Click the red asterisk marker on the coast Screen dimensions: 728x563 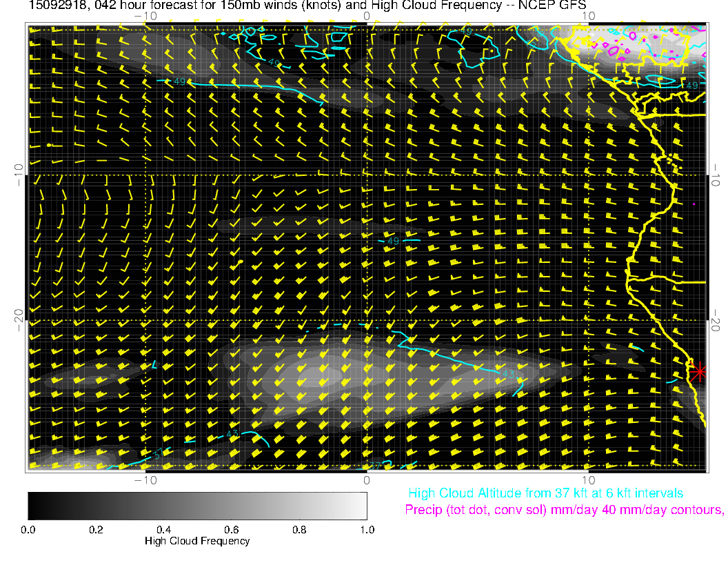coord(699,371)
